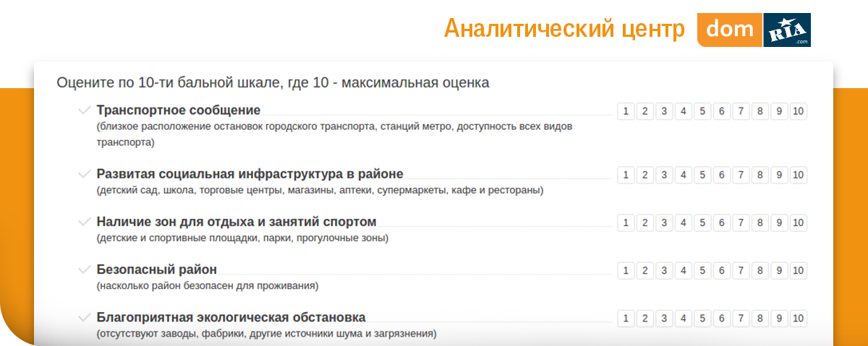Click checkmark beside Безопасный район
This screenshot has height=346, width=868.
point(84,270)
